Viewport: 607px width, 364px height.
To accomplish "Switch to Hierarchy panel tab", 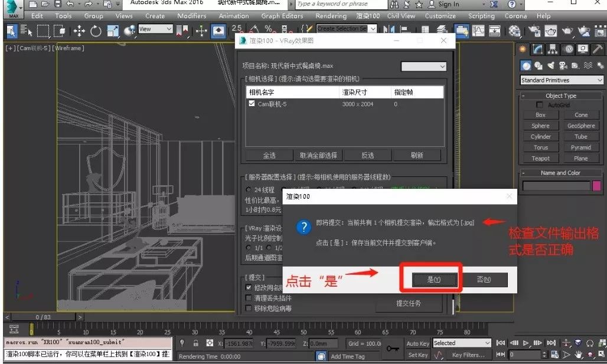I will point(553,49).
